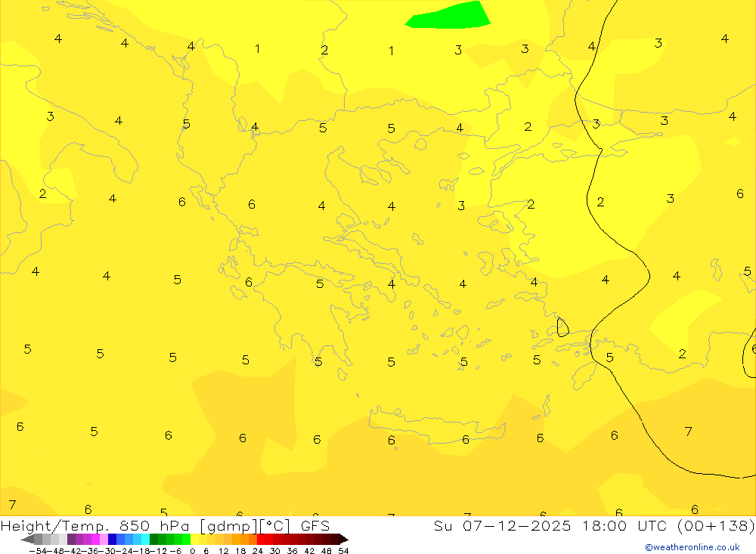Click the '7' value right of the lower-right contour
Image resolution: width=756 pixels, height=554 pixels.
pos(689,432)
